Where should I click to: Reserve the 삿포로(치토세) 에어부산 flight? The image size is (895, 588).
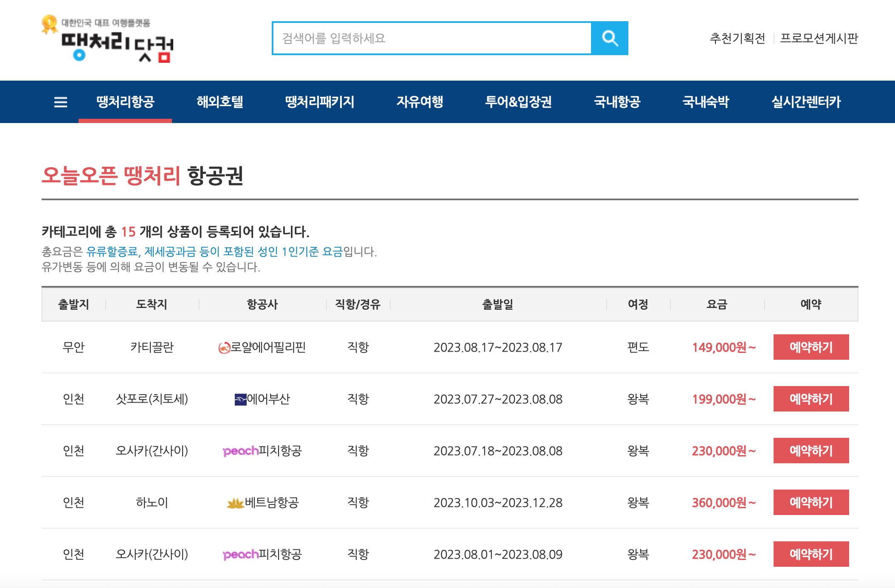point(811,399)
